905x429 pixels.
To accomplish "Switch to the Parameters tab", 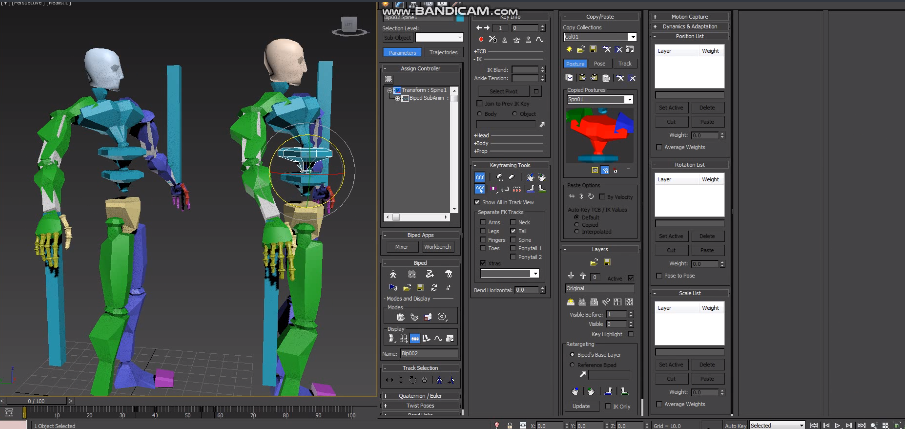I will (402, 53).
